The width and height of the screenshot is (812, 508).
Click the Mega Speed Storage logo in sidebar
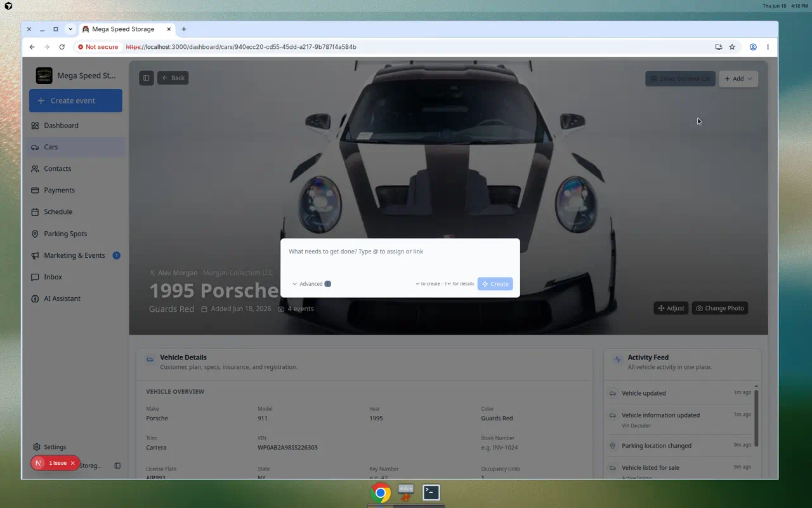point(44,76)
